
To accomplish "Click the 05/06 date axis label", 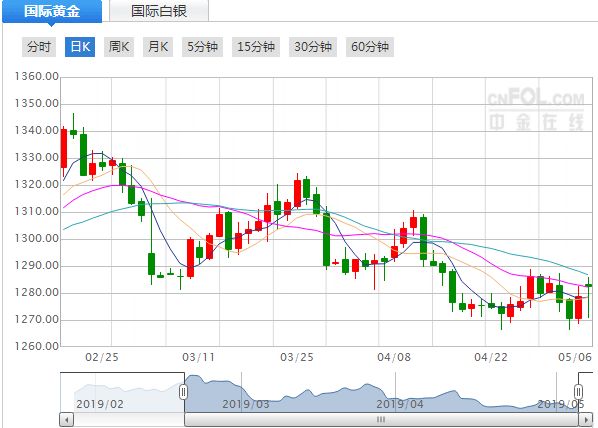I will [575, 357].
